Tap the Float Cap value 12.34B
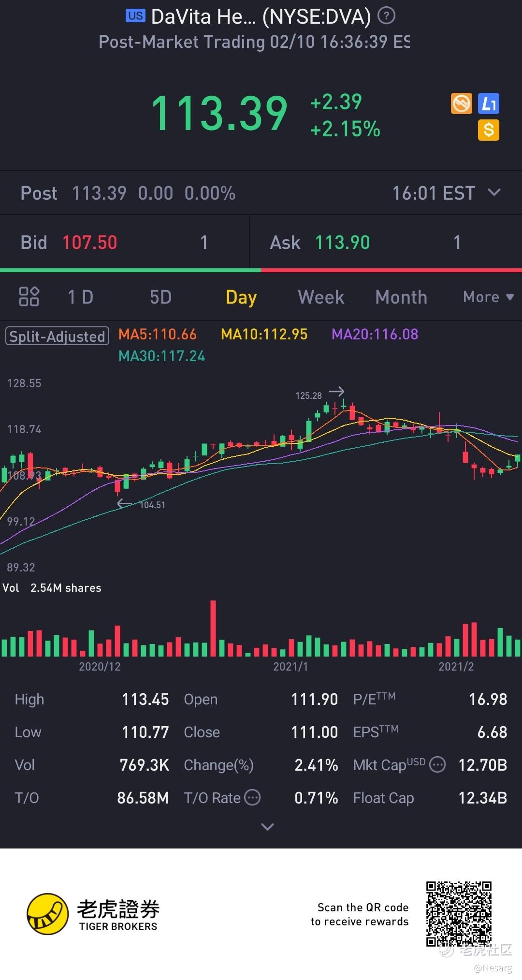522x980 pixels. (x=483, y=798)
